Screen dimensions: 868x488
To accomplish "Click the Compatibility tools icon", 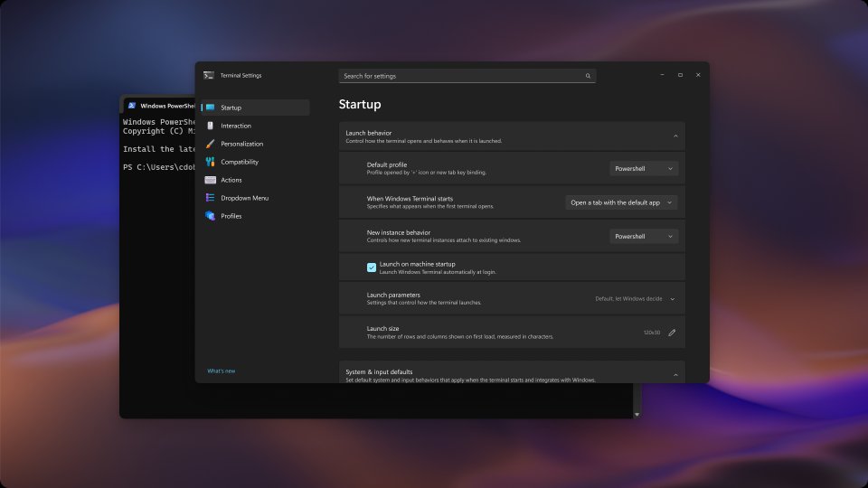I will click(211, 162).
